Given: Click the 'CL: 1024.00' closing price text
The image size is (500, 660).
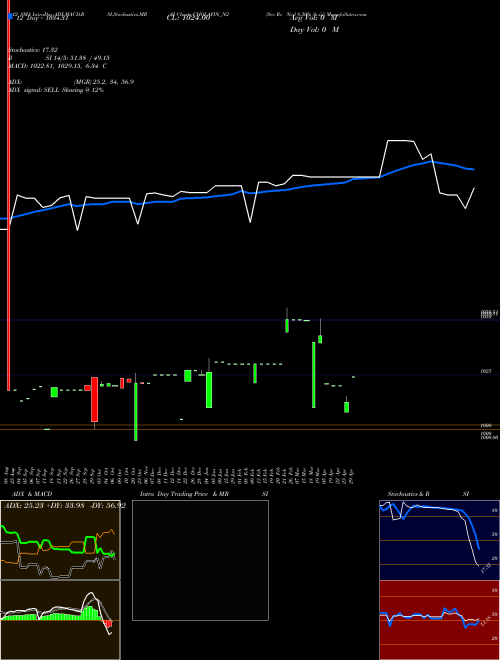Looking at the screenshot, I should (188, 18).
